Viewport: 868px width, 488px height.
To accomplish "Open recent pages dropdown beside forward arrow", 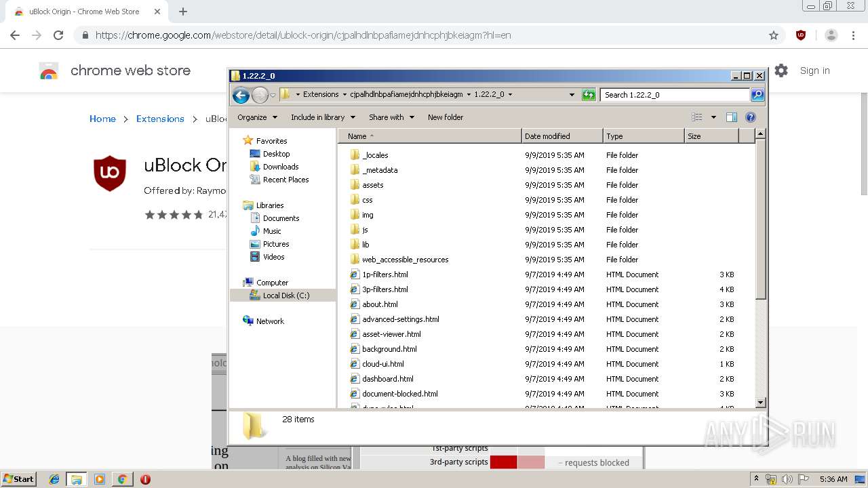I will pyautogui.click(x=273, y=95).
